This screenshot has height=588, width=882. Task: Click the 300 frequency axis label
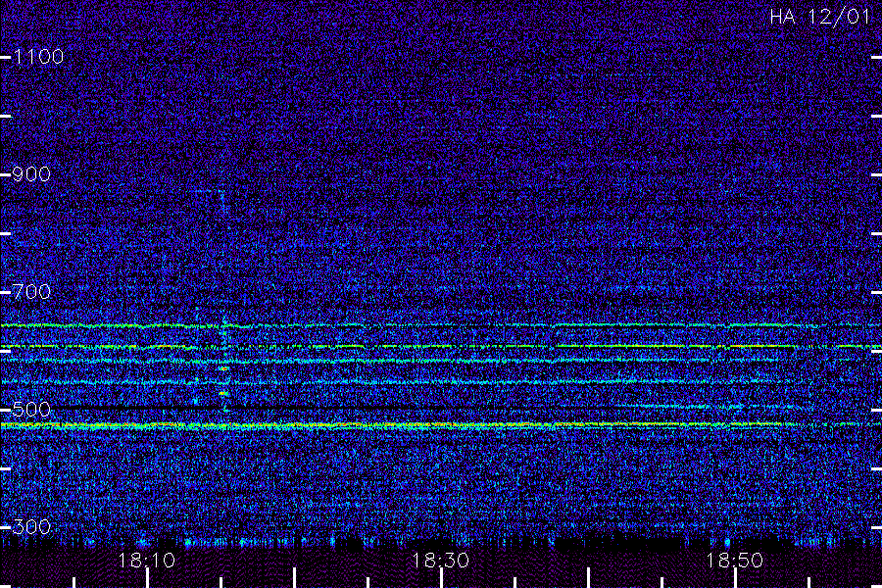coord(31,527)
